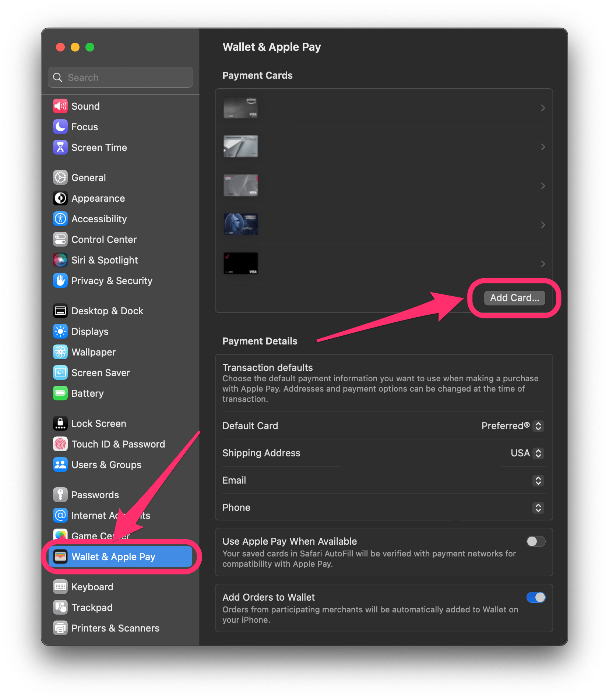Image resolution: width=609 pixels, height=700 pixels.
Task: Select Privacy & Security label
Action: (x=112, y=281)
